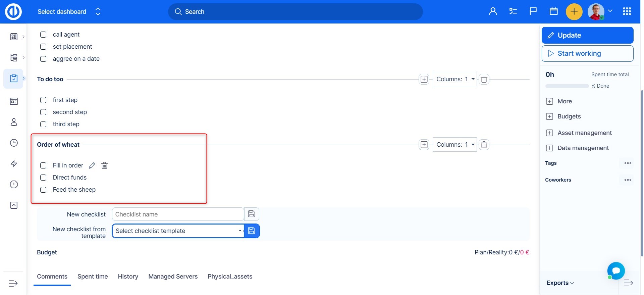Change Columns dropdown for Order of wheat
This screenshot has height=295, width=644.
click(454, 145)
